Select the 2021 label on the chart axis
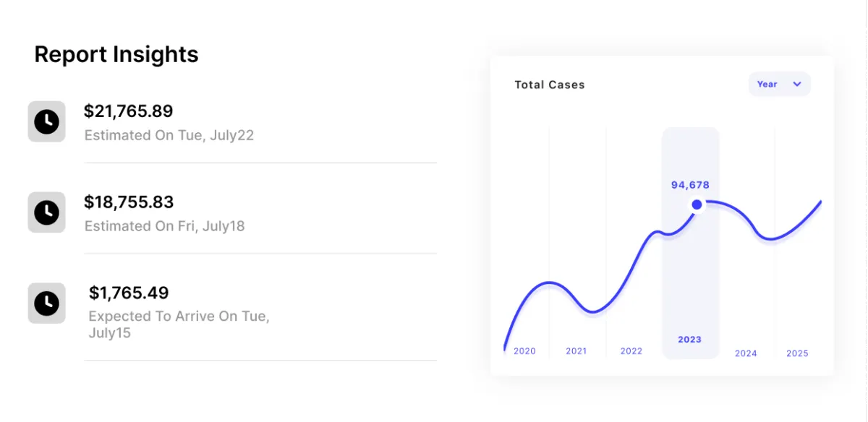Image resolution: width=868 pixels, height=422 pixels. coord(576,351)
